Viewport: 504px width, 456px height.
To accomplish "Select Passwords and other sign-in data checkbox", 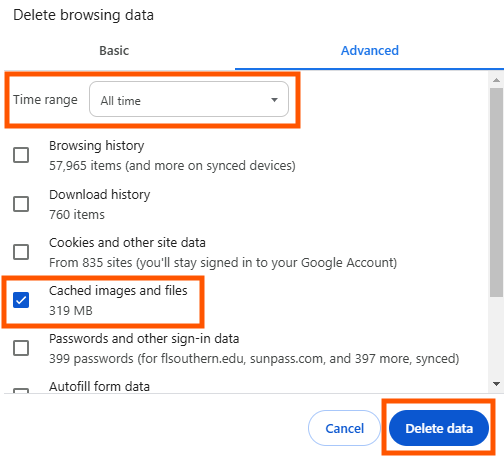I will point(21,348).
